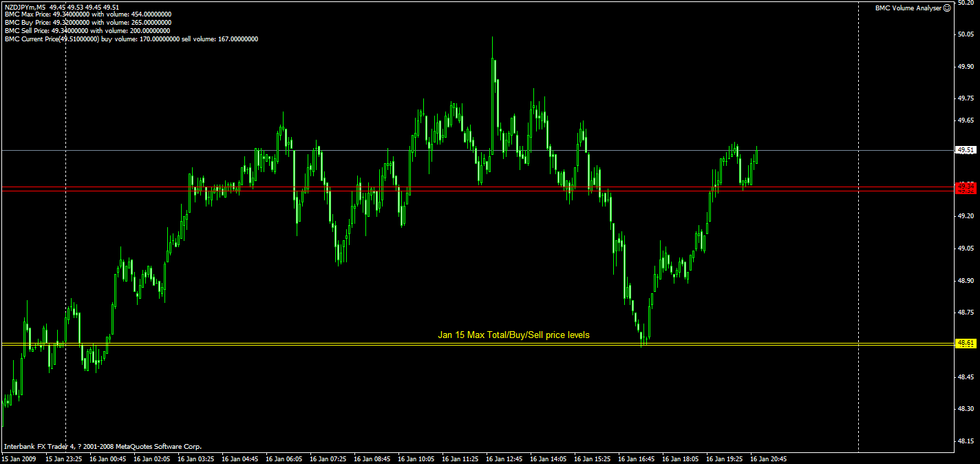Click the Interbank FX Trader 4 copyright text
This screenshot has height=464, width=980.
point(103,446)
